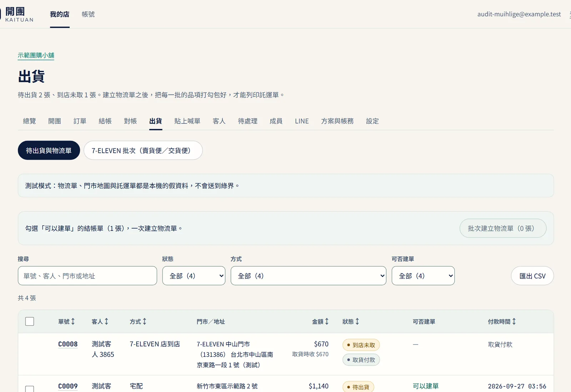Screen dimensions: 571x392
Task: Click 批次建立物流單 (0 張) button
Action: click(x=503, y=228)
